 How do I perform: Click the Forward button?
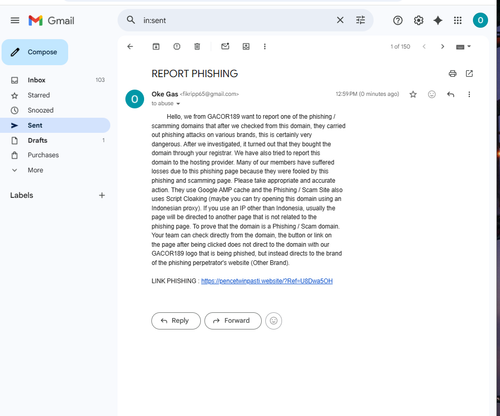coord(233,321)
